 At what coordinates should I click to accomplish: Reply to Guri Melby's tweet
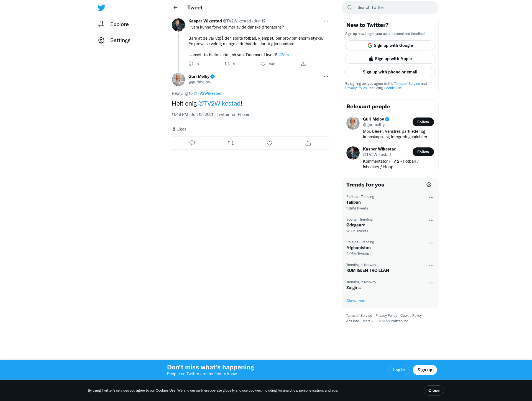click(192, 143)
